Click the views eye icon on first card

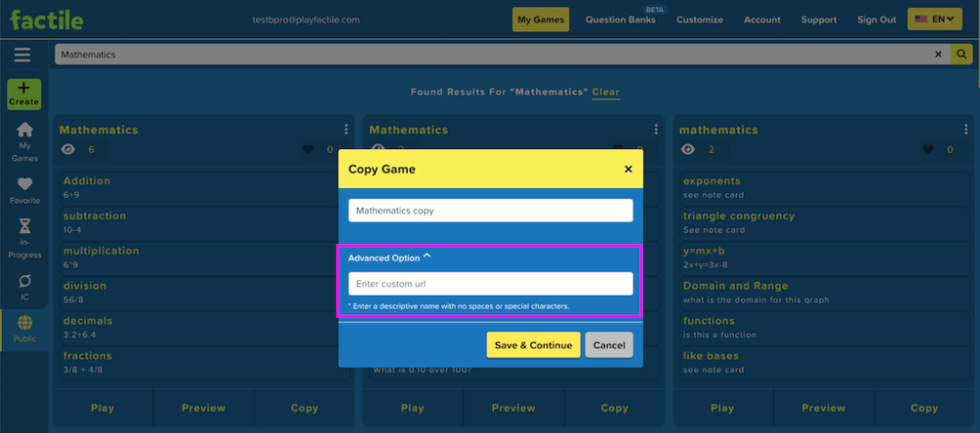[69, 149]
